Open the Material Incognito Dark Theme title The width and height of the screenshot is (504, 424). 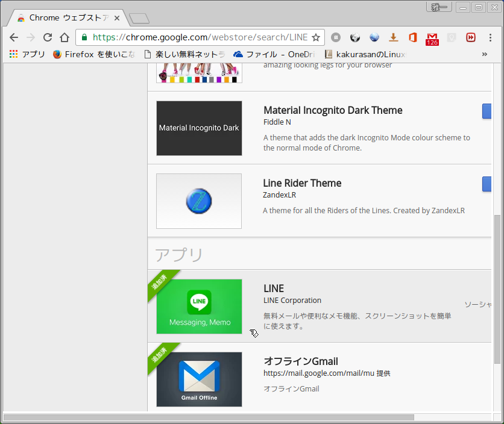pos(333,110)
